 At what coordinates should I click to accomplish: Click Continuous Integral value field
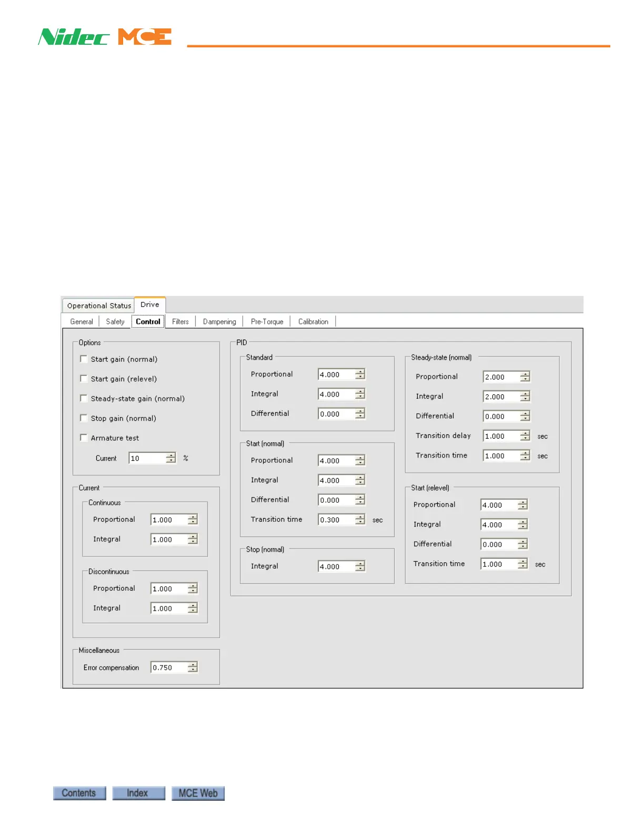pos(168,540)
